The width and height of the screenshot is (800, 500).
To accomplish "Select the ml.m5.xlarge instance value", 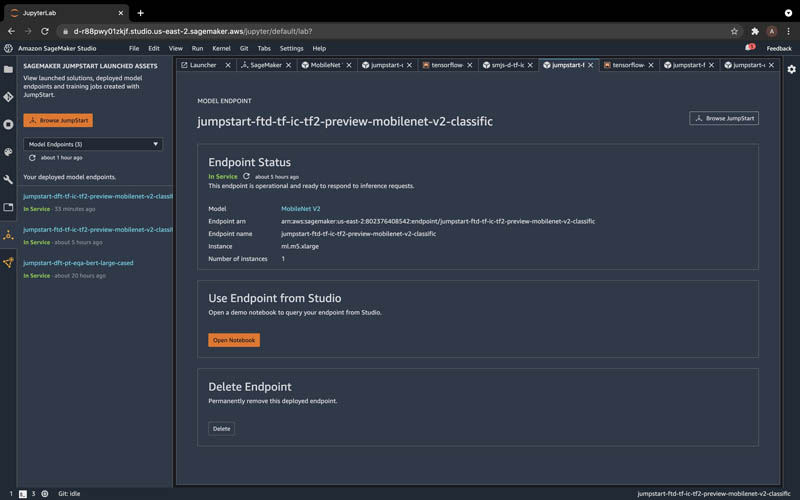I will 300,246.
